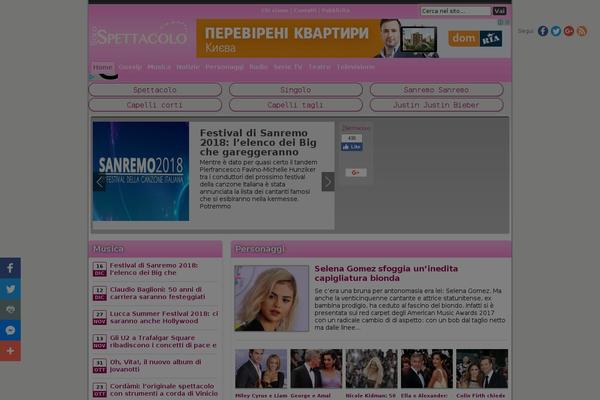Share via Messenger in the left sidebar

pos(10,330)
